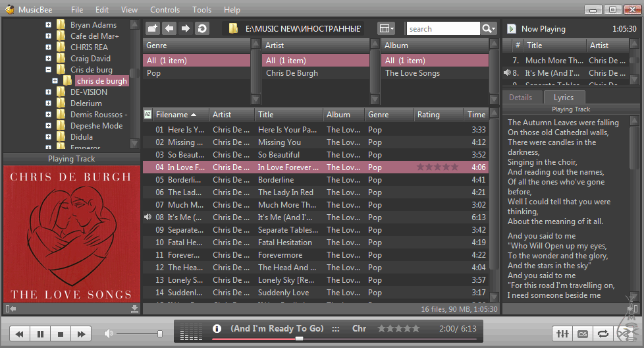Viewport: 644px width, 348px height.
Task: Click the AZ sort icon in file list header
Action: [x=148, y=115]
